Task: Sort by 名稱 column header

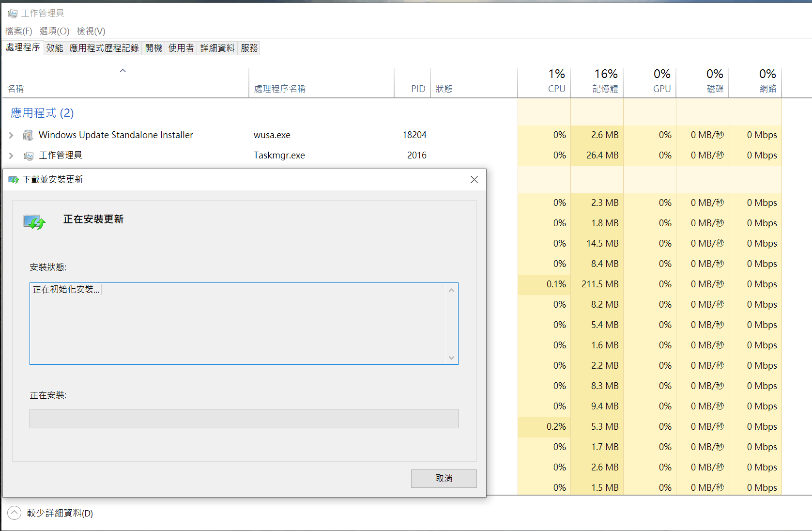Action: click(x=125, y=83)
